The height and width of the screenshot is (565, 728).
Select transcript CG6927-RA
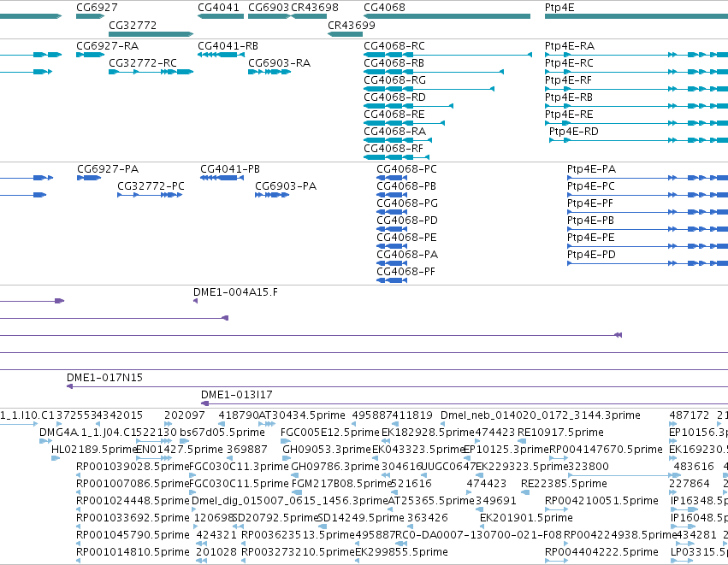click(x=90, y=55)
